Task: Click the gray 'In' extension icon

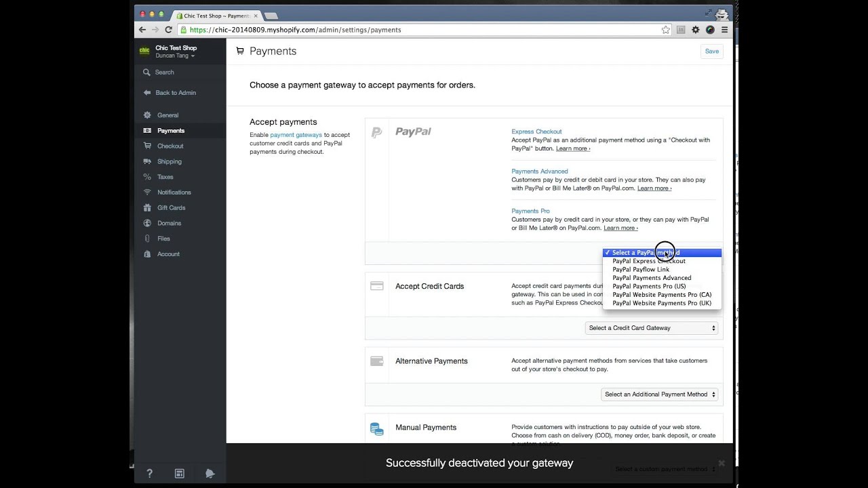Action: coord(681,30)
